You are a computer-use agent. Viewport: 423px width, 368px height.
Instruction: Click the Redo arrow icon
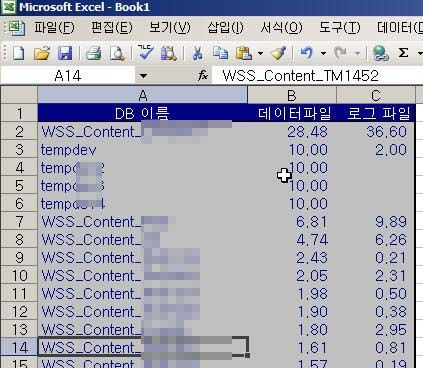(x=341, y=53)
